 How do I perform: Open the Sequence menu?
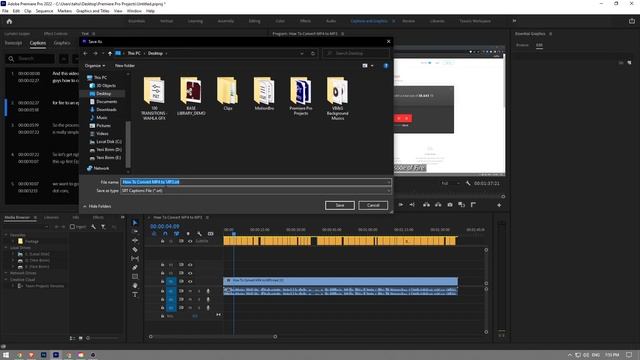tap(44, 11)
